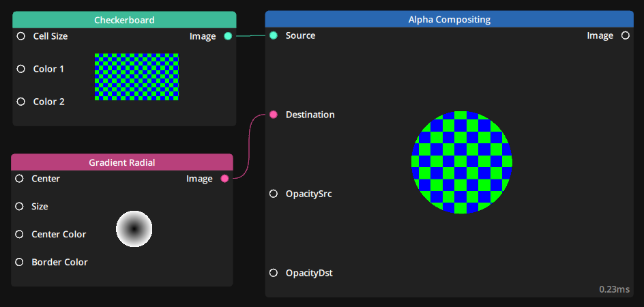Click the OpacityDst input socket
Screen dimensions: 644x307
(x=274, y=272)
